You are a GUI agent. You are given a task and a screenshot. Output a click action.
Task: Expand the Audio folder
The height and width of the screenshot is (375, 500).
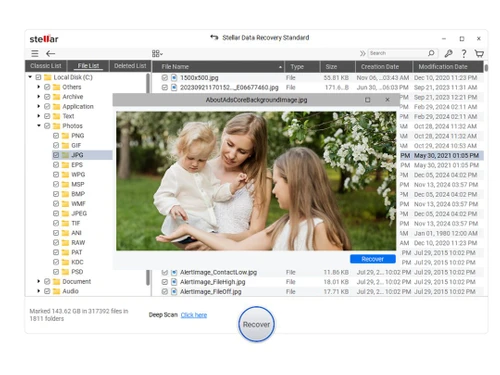point(39,291)
